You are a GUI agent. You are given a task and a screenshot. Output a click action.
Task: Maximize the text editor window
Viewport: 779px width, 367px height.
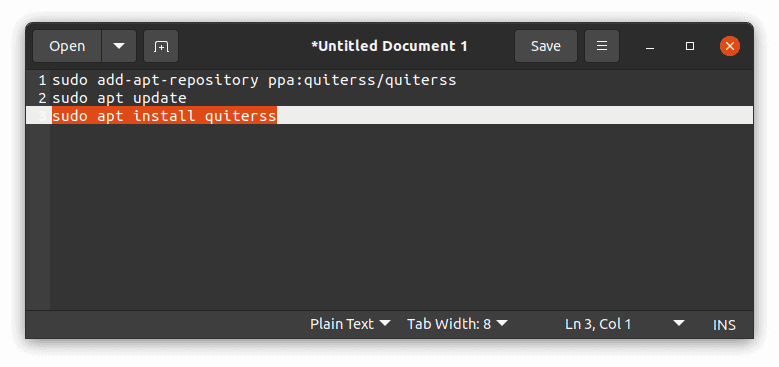[x=690, y=46]
